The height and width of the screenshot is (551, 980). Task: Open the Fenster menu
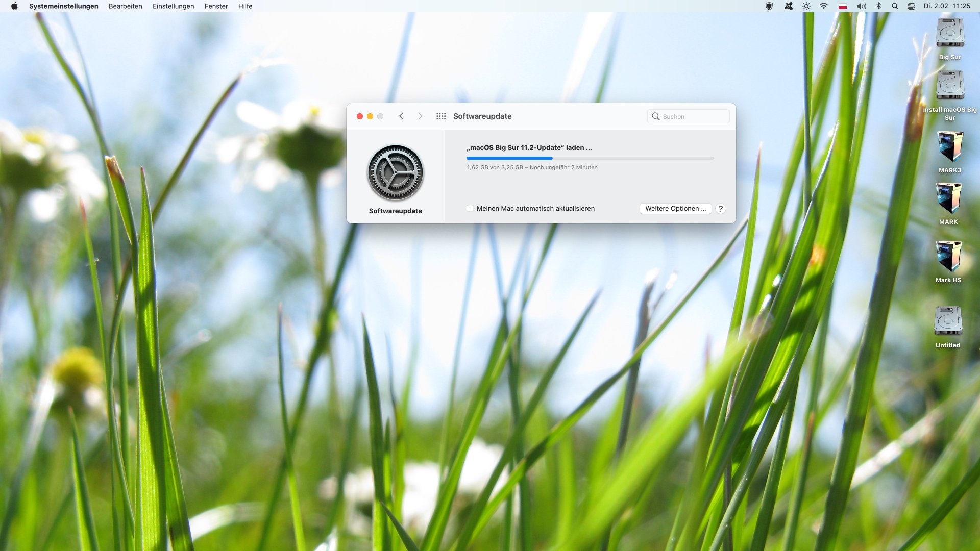point(216,6)
